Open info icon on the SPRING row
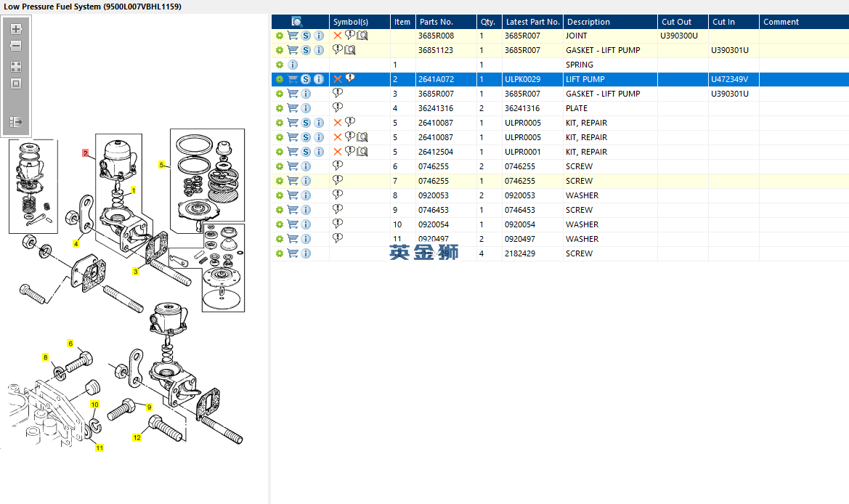Viewport: 849px width, 504px height. pyautogui.click(x=293, y=65)
